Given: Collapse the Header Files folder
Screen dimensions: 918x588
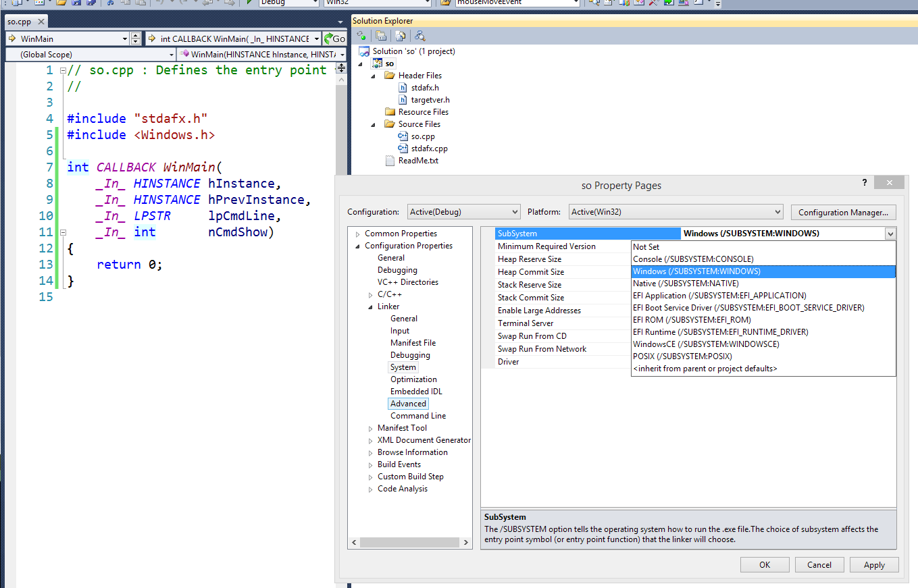Looking at the screenshot, I should (374, 76).
